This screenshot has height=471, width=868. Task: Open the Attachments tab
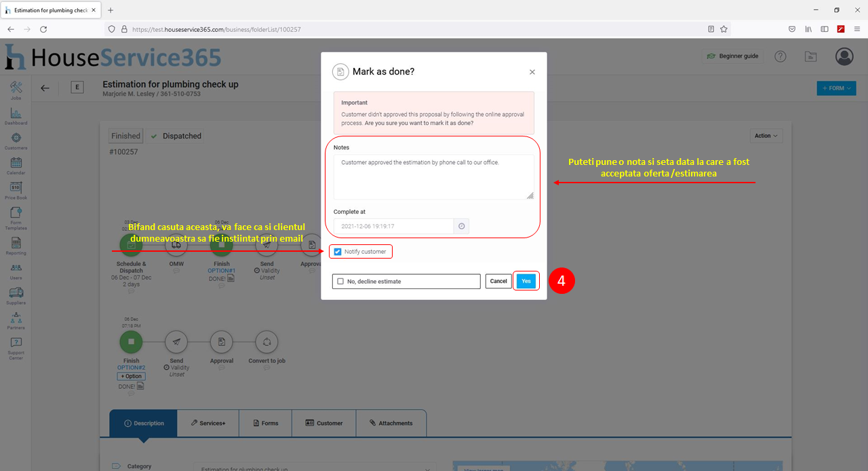click(x=391, y=423)
